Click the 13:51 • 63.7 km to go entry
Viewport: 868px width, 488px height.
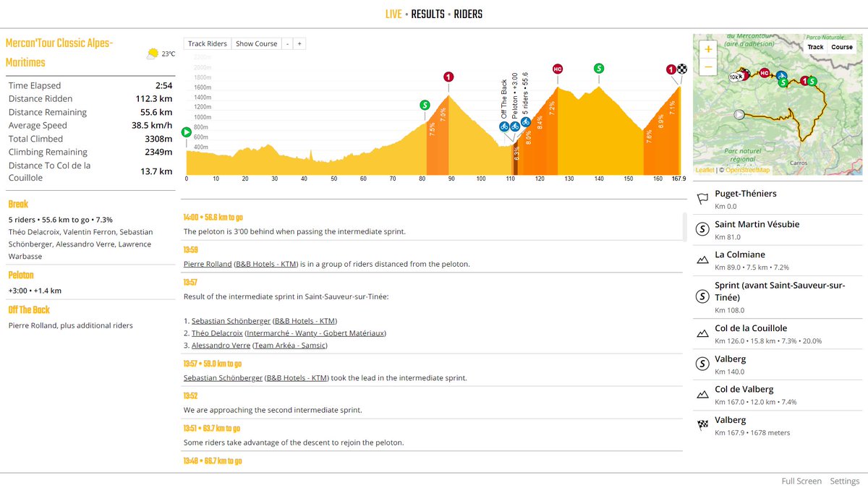click(x=213, y=428)
